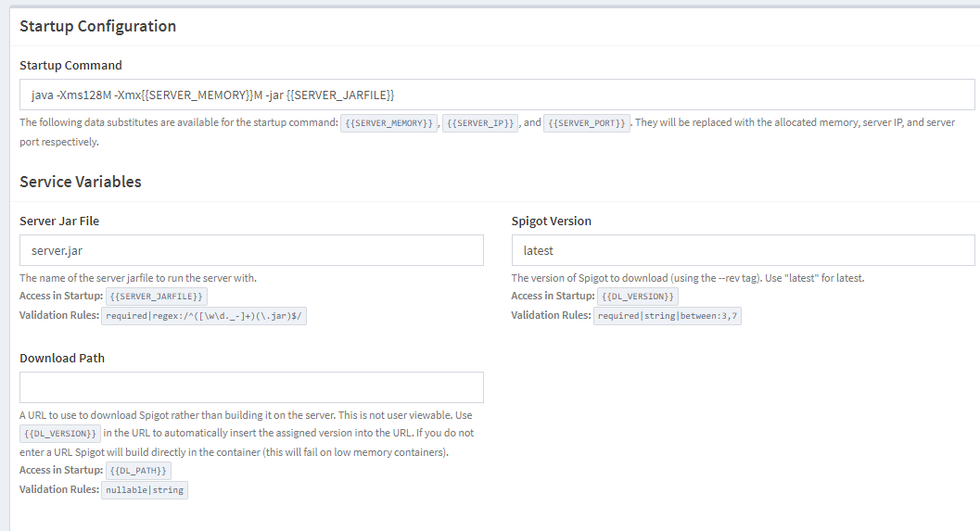Click the {{DL_PATH}} Access in Startup tag
This screenshot has width=980, height=531.
click(137, 471)
